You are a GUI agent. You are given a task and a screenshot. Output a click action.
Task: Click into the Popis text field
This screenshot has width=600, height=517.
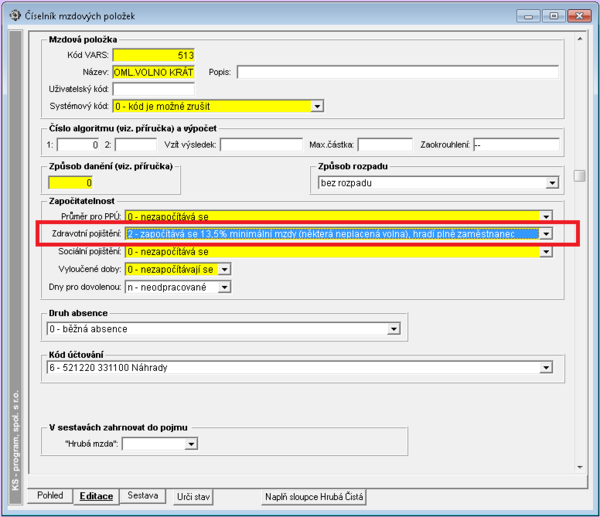398,72
